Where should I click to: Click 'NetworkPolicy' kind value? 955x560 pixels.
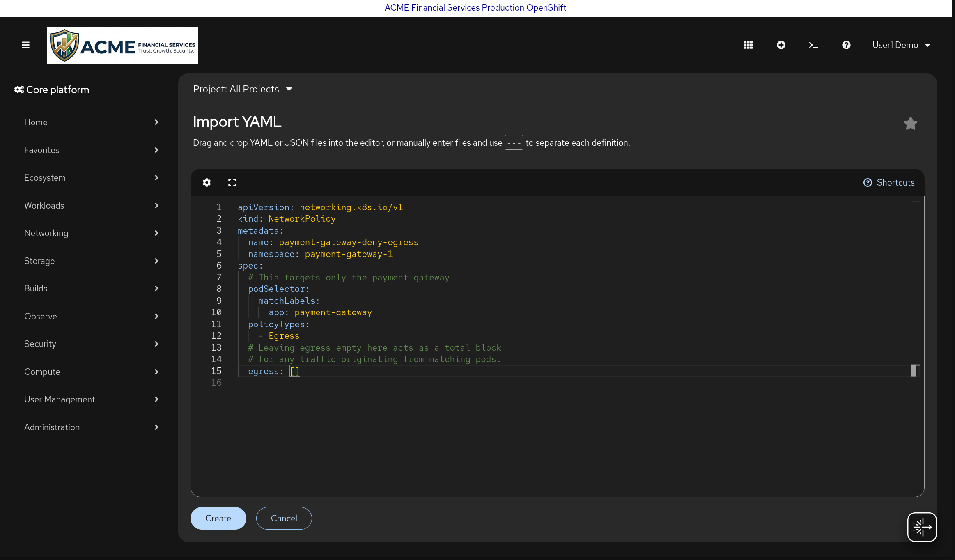coord(302,219)
